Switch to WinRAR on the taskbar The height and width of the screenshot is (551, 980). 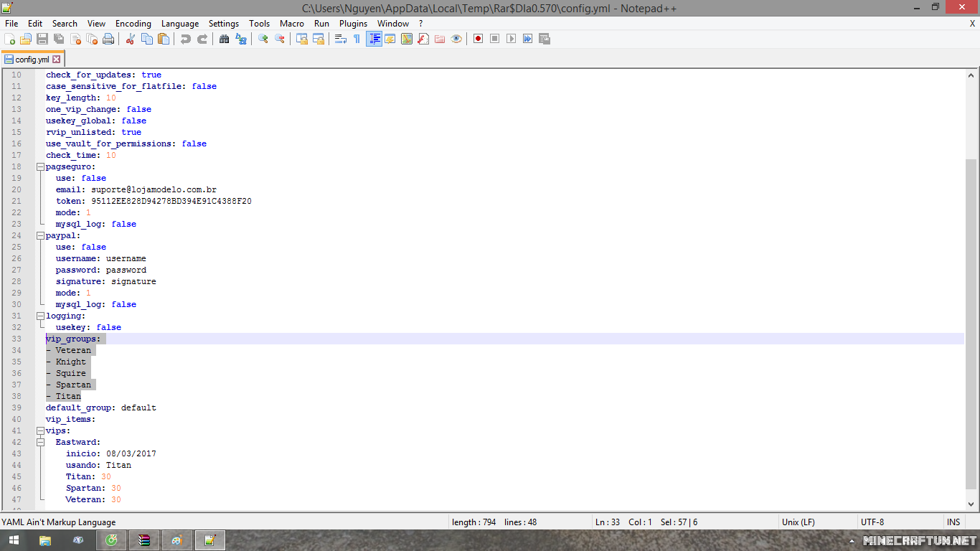coord(145,540)
